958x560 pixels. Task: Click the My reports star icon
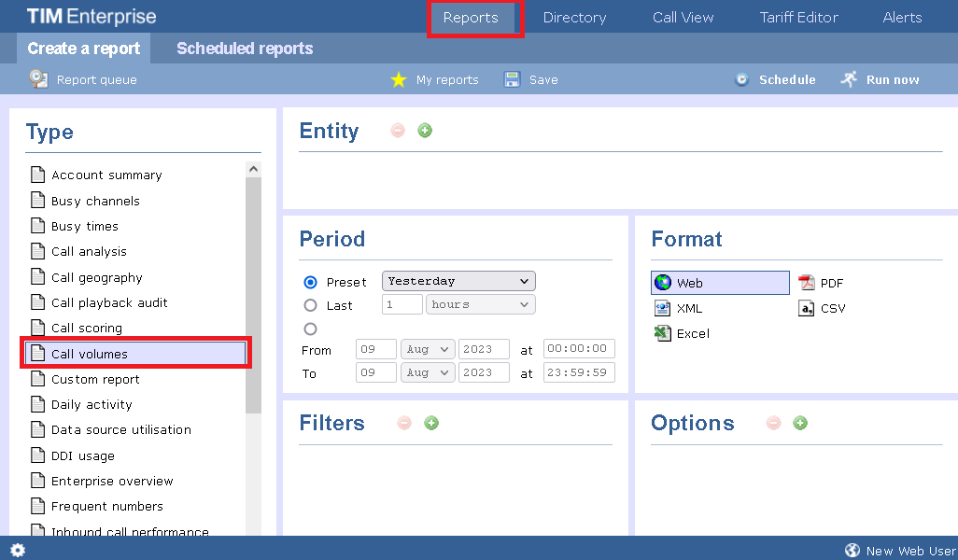(x=399, y=79)
